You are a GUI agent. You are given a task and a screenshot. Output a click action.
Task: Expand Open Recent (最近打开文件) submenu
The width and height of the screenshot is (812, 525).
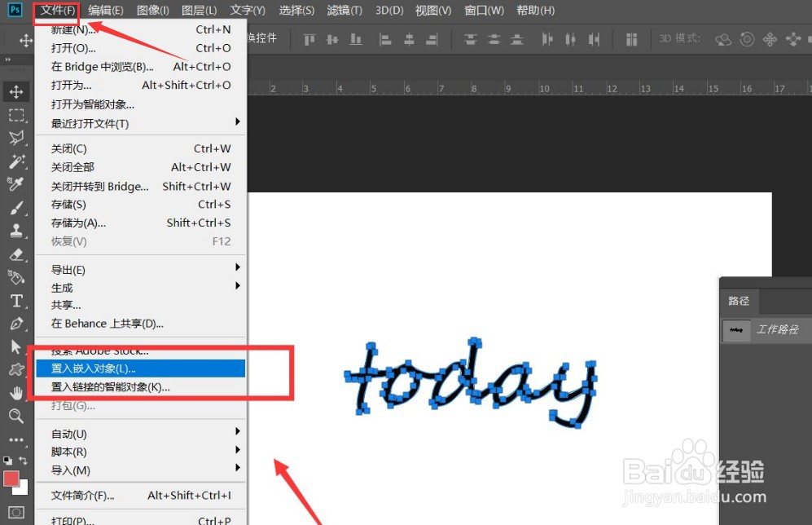pos(141,123)
